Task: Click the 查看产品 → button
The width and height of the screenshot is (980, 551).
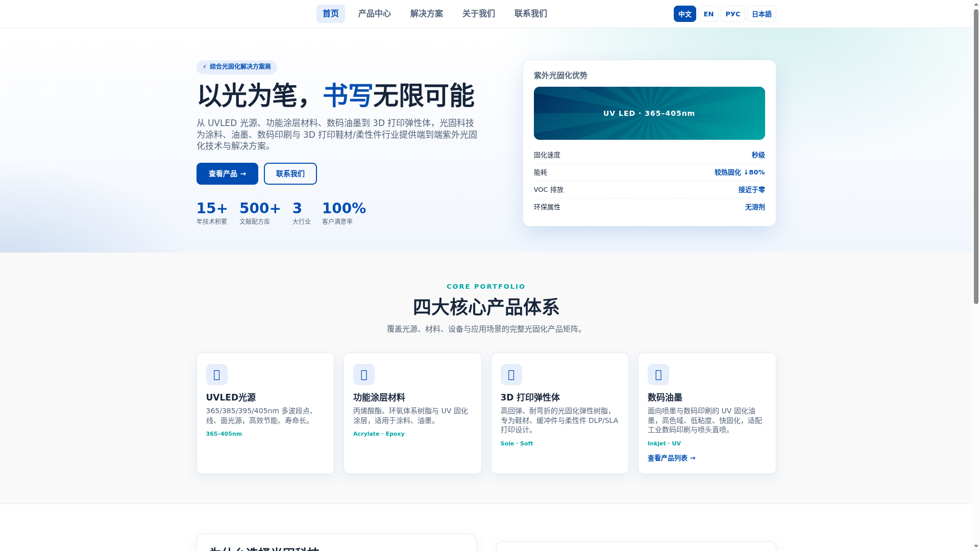Action: click(227, 174)
